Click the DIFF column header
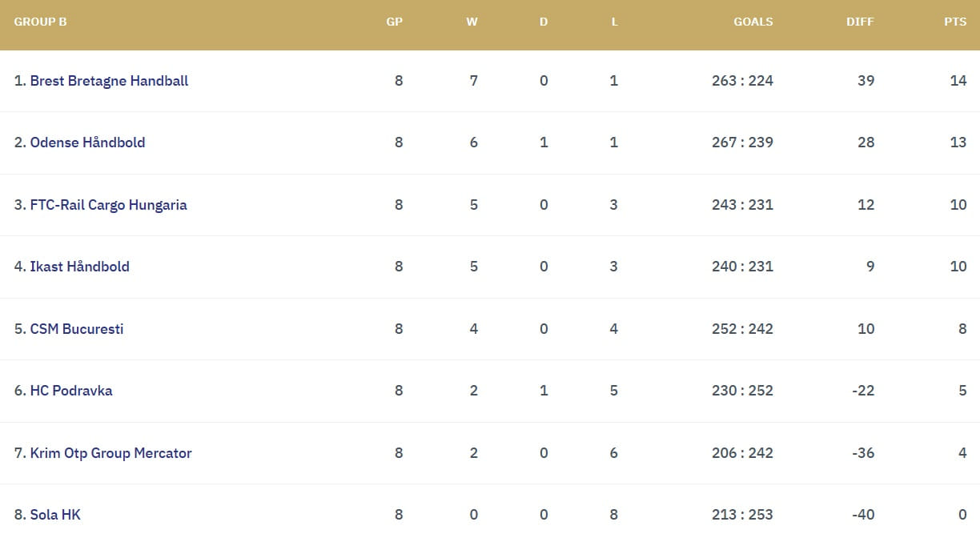Viewport: 980px width, 542px height. [860, 22]
